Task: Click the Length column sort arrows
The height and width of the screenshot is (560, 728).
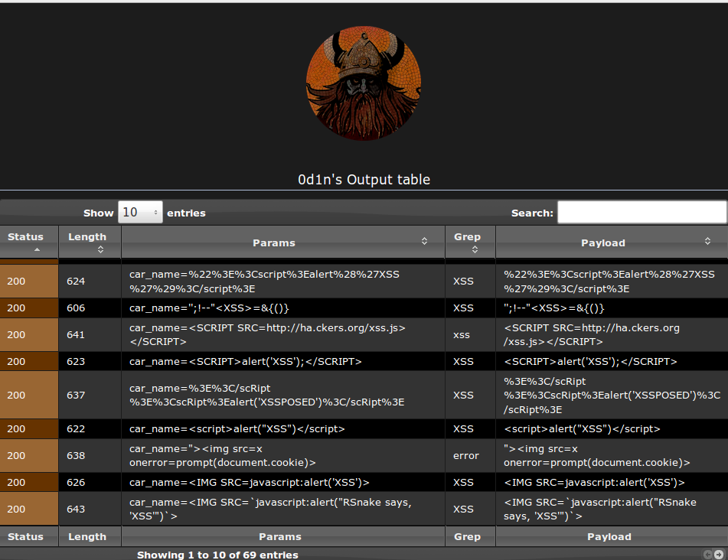Action: 100,249
